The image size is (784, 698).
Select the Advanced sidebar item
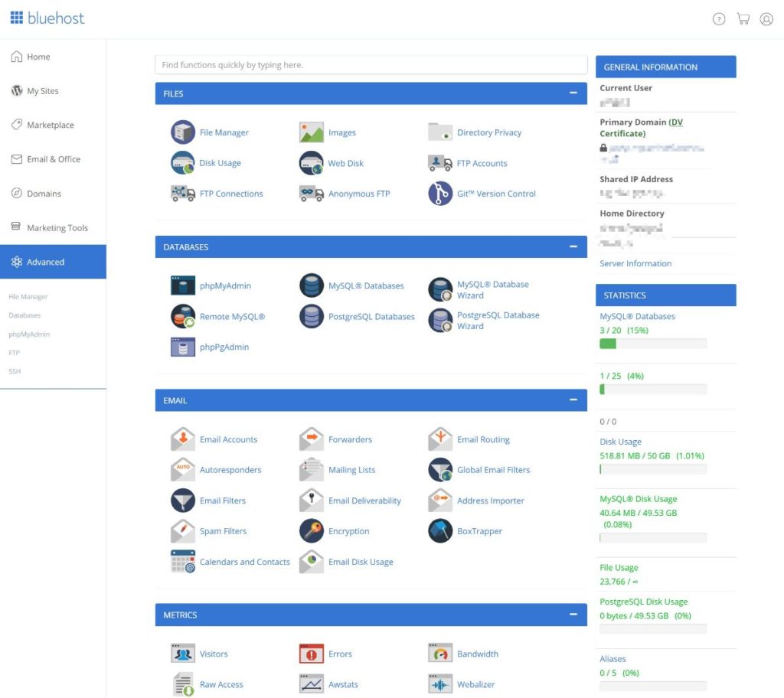(53, 262)
